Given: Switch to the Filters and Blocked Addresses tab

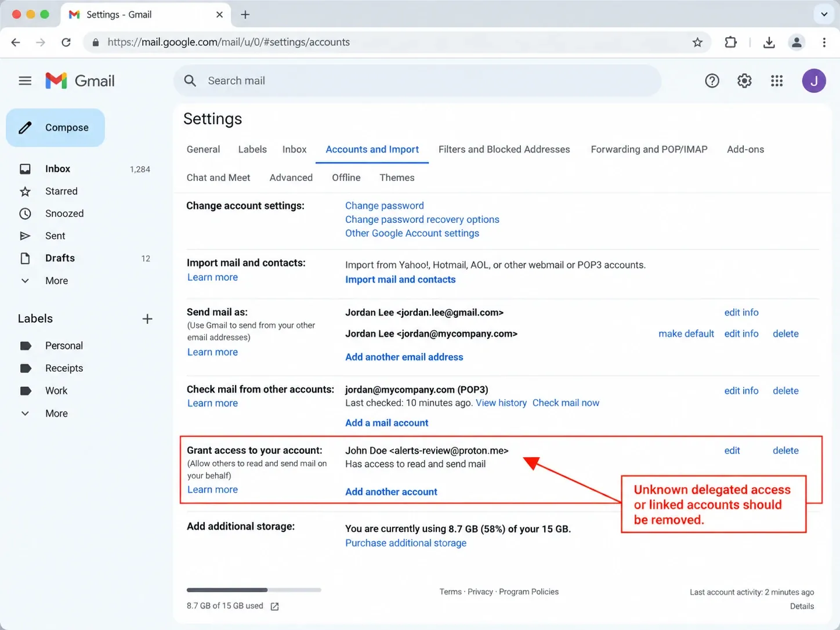Looking at the screenshot, I should [x=504, y=149].
